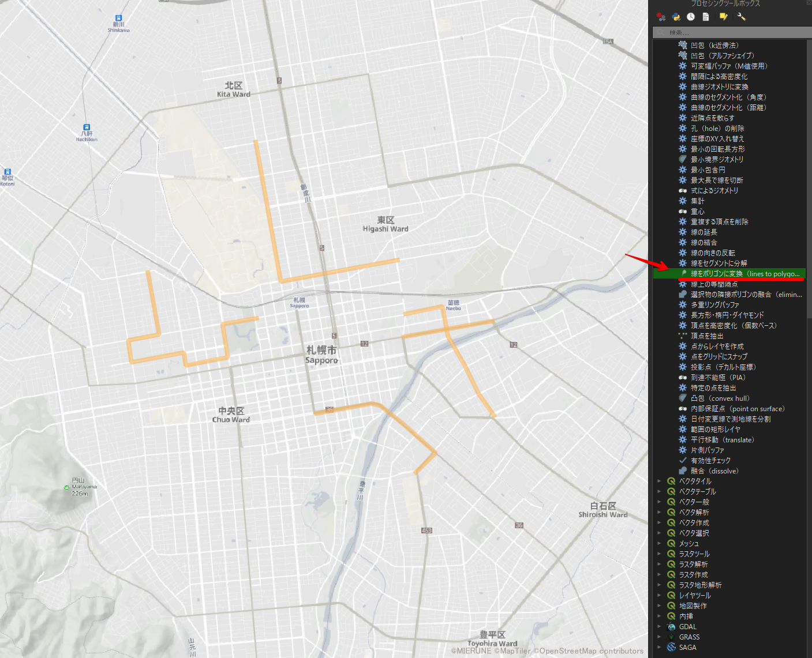Expand the ベクタ解析 group
The width and height of the screenshot is (812, 658).
(x=659, y=512)
